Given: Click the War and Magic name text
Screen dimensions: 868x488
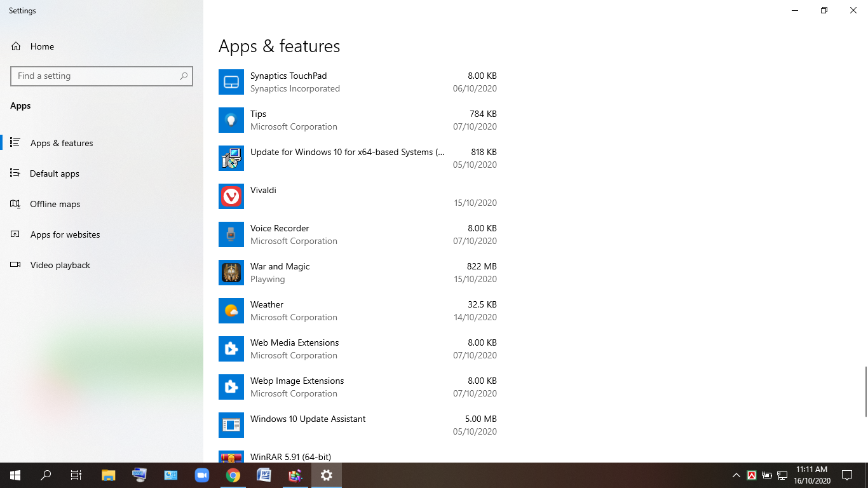Looking at the screenshot, I should pyautogui.click(x=280, y=266).
